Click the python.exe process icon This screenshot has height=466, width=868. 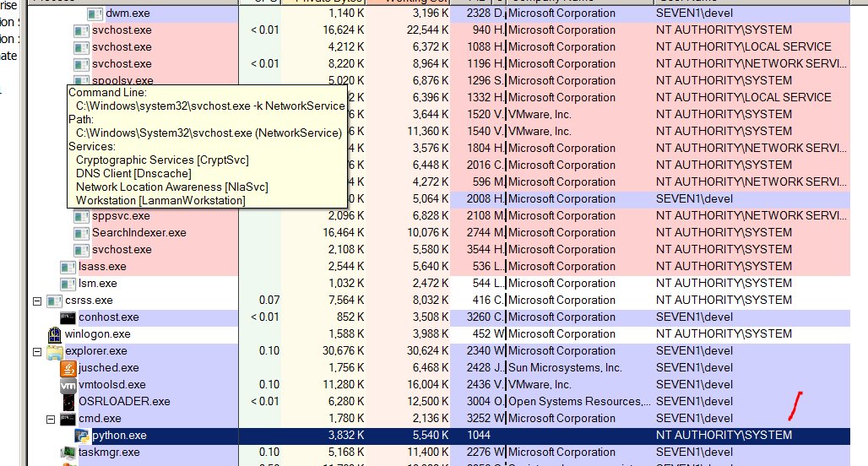[82, 436]
